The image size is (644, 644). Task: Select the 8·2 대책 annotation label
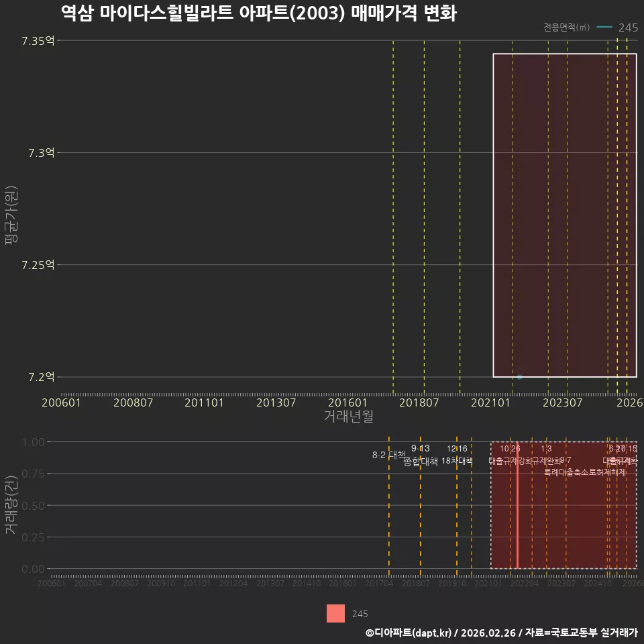[388, 455]
